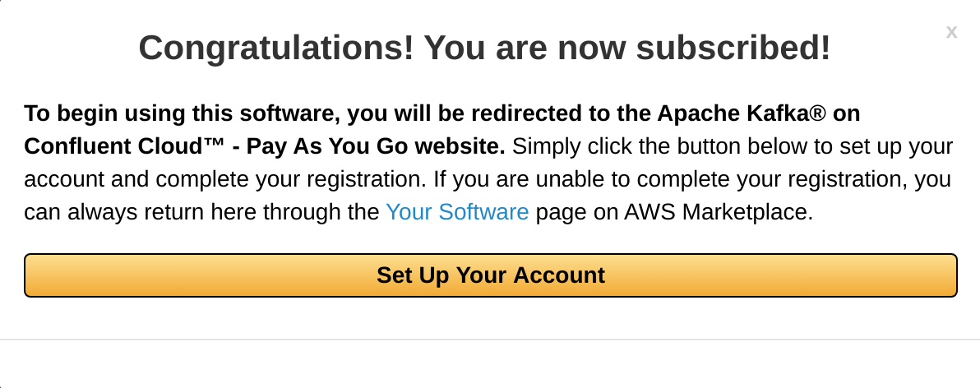Click the Congratulations heading text
The width and height of the screenshot is (980, 388).
click(x=484, y=48)
